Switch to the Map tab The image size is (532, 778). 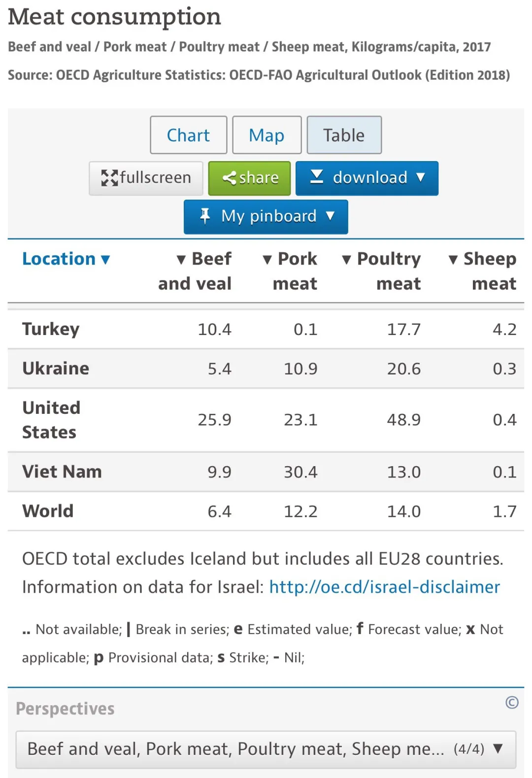click(x=266, y=135)
